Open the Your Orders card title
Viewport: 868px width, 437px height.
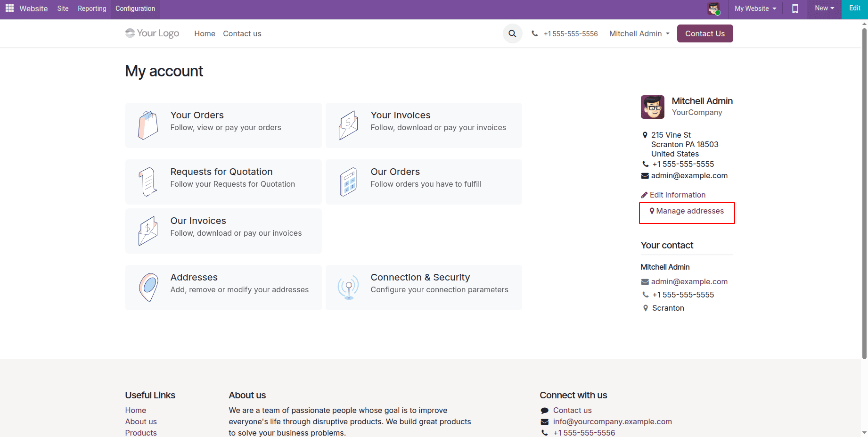coord(197,115)
